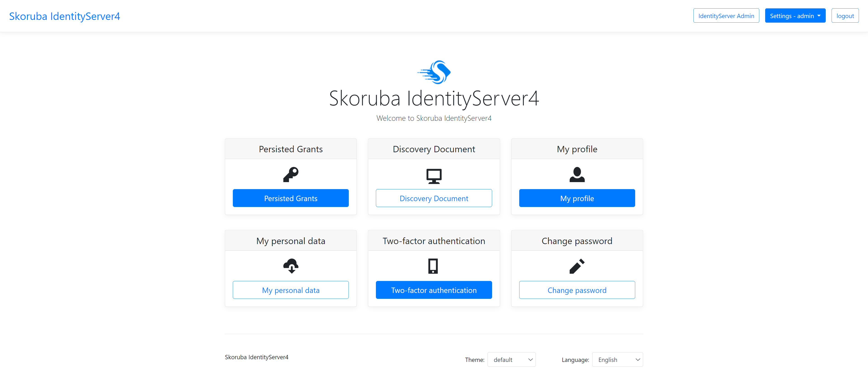Open the My personal data button
The width and height of the screenshot is (868, 378).
pyautogui.click(x=290, y=290)
